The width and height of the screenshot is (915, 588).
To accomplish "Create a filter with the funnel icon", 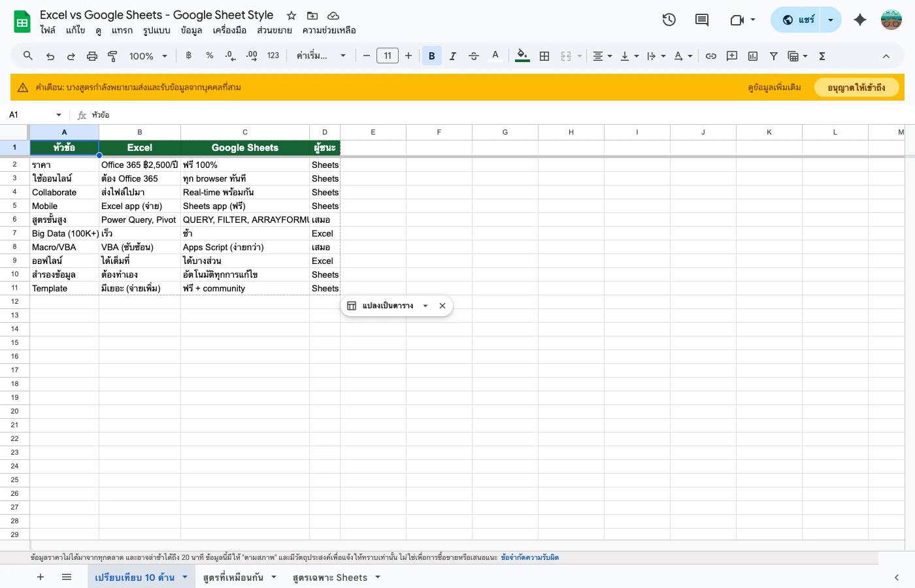I will point(773,56).
